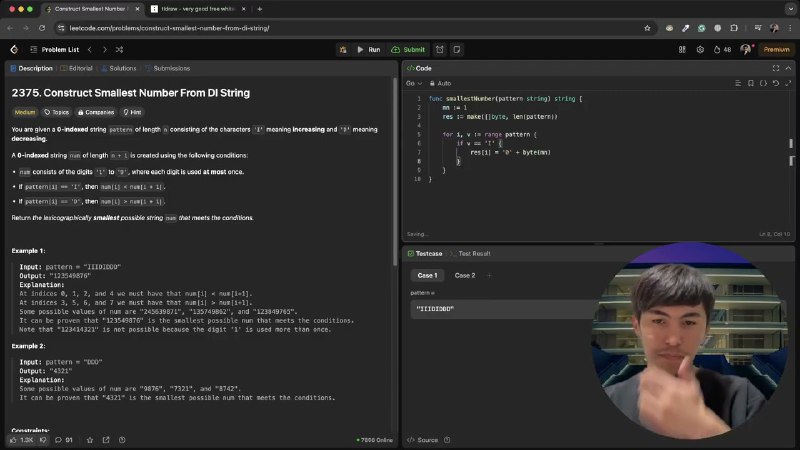Click the help icon next to Source

click(x=447, y=440)
